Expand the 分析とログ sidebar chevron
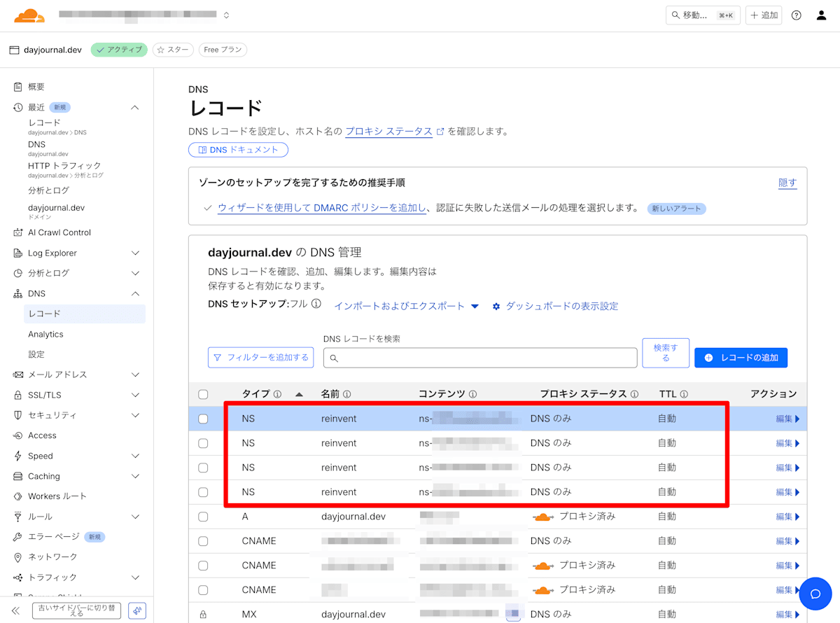840x623 pixels. 135,273
